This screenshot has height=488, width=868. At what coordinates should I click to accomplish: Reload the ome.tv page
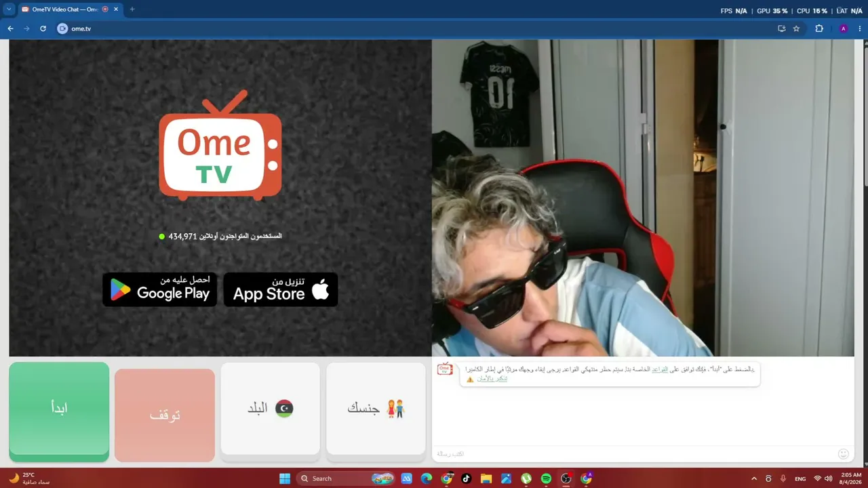coord(43,28)
